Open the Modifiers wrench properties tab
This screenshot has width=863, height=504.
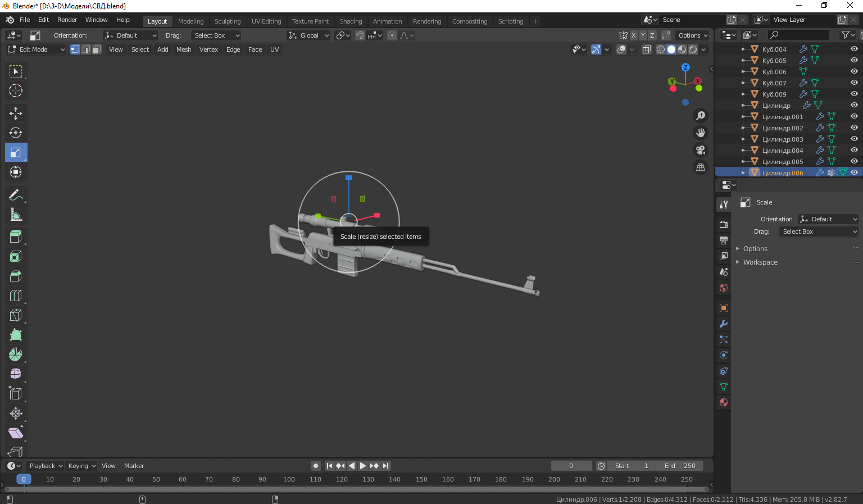pos(724,324)
